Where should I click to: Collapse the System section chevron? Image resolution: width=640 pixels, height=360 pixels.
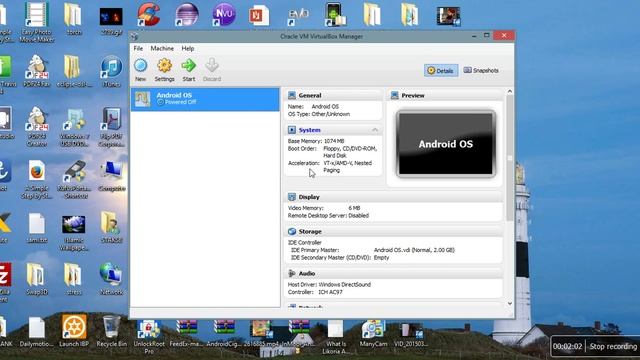pyautogui.click(x=375, y=130)
